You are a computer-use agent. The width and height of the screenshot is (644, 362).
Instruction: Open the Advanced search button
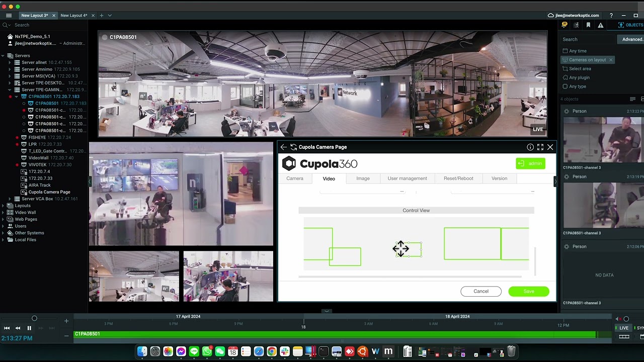click(631, 39)
